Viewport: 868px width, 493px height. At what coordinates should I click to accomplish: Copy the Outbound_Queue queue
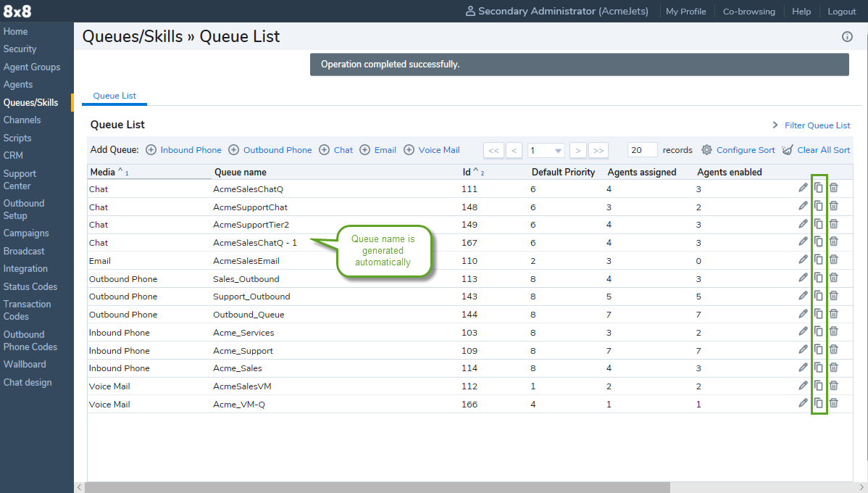(818, 313)
